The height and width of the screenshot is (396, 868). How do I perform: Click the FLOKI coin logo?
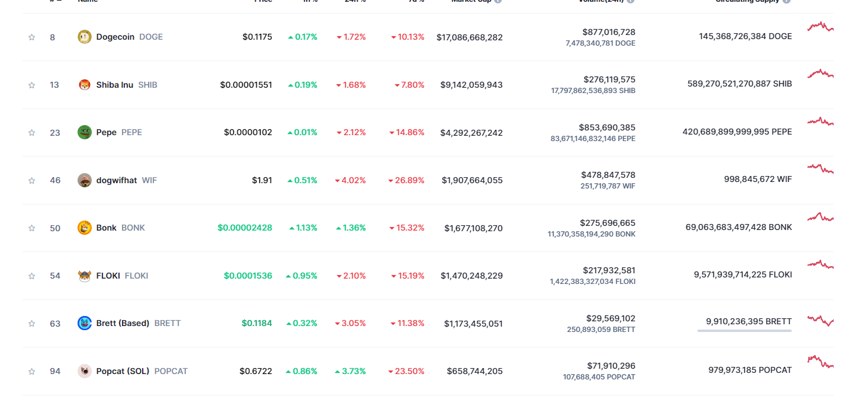85,276
